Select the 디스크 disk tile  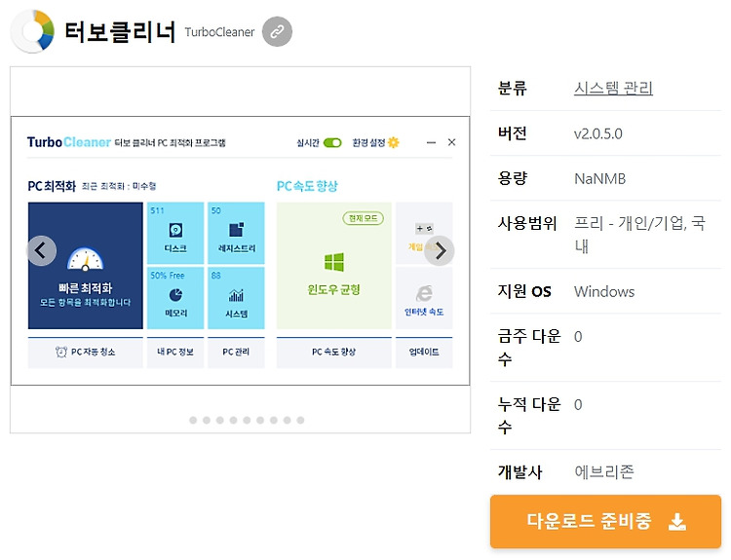(x=175, y=233)
